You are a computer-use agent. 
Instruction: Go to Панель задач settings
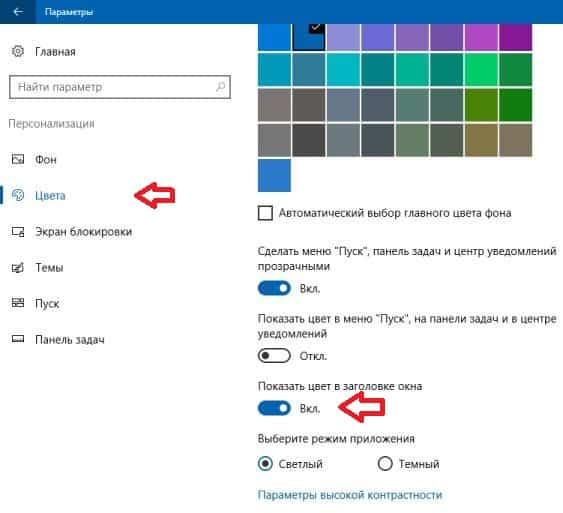point(70,339)
